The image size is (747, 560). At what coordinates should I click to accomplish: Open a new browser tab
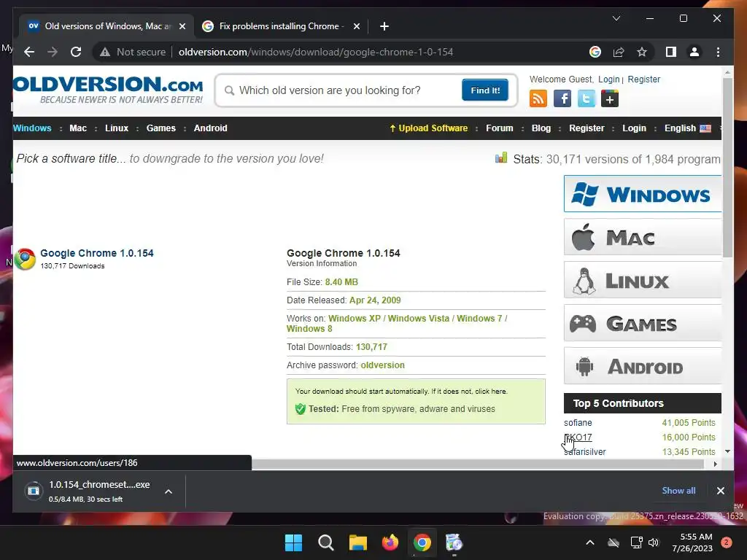pyautogui.click(x=384, y=26)
